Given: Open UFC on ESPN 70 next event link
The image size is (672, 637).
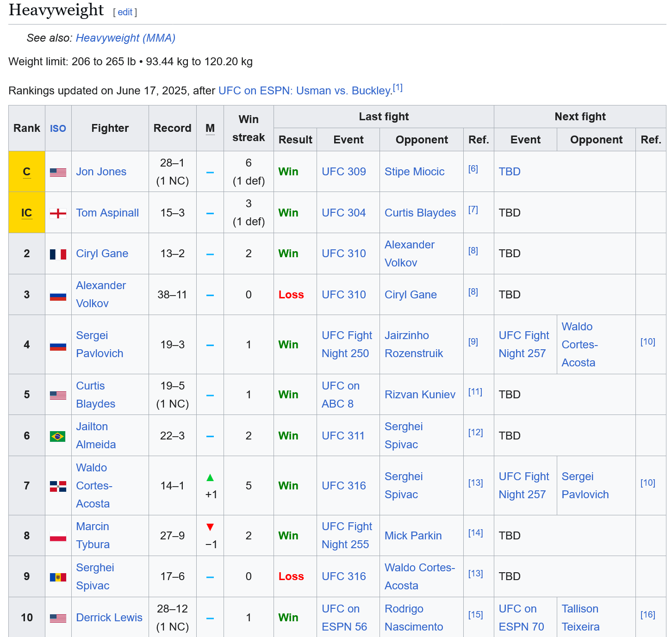Looking at the screenshot, I should [x=522, y=618].
